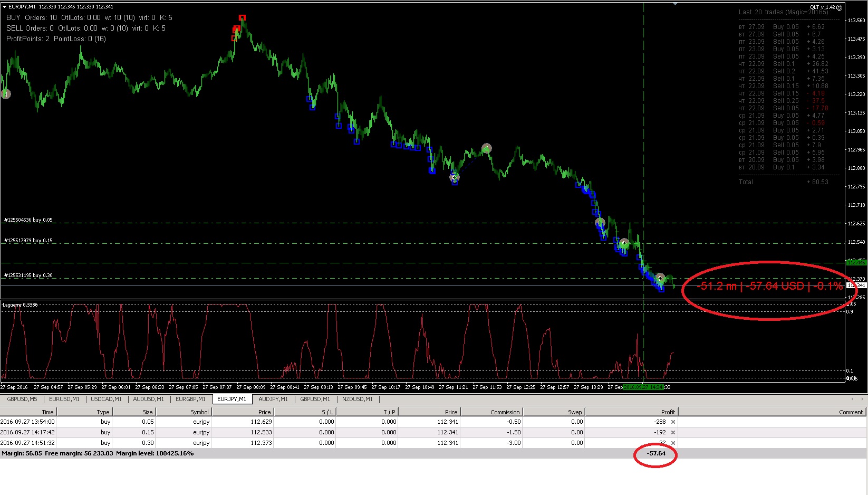
Task: Click the chart shift triangle marker at top
Action: coord(675,4)
